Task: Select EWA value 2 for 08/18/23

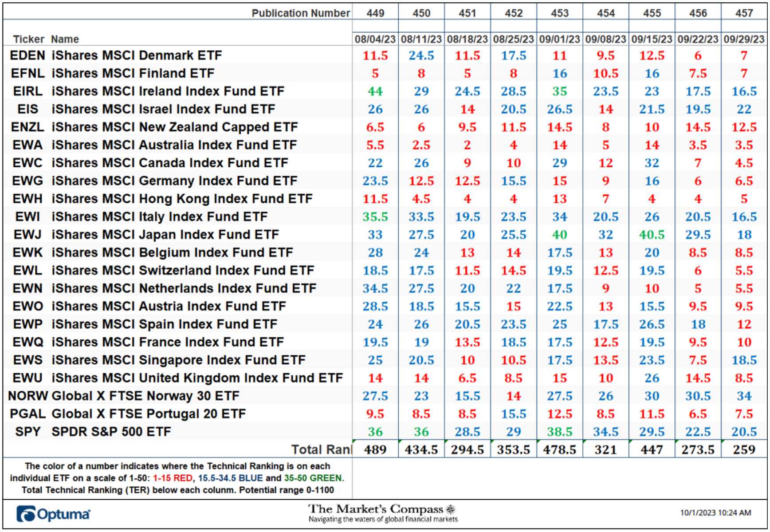Action: pos(467,145)
